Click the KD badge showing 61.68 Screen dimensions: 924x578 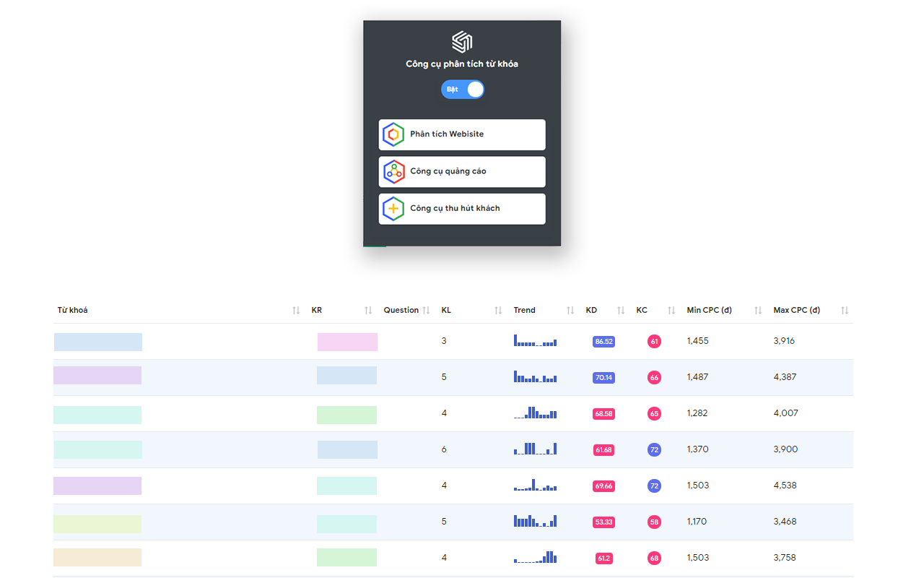coord(604,450)
